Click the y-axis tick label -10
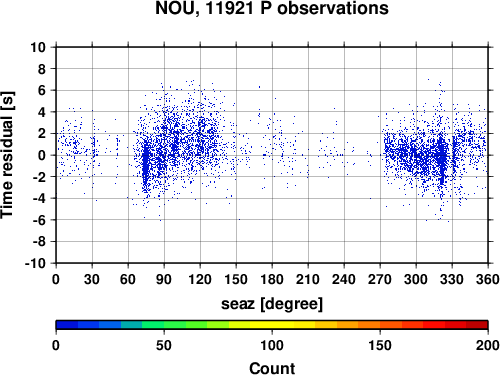 click(35, 263)
